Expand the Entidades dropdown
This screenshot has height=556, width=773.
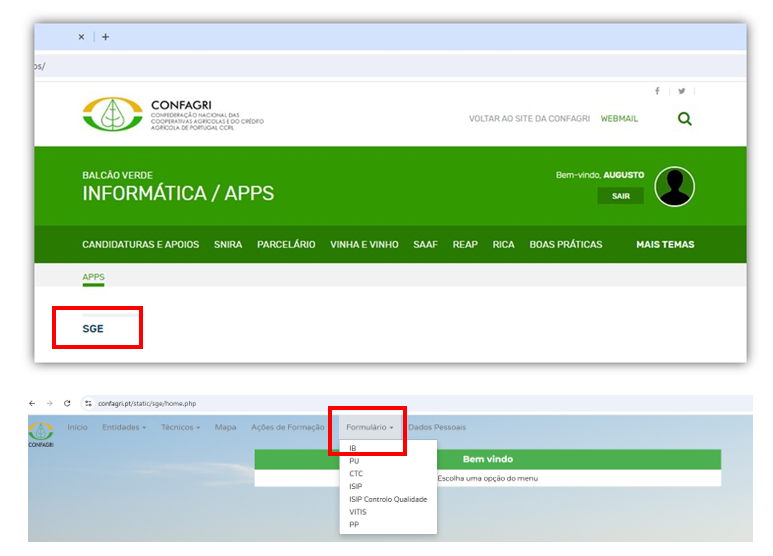click(x=123, y=427)
